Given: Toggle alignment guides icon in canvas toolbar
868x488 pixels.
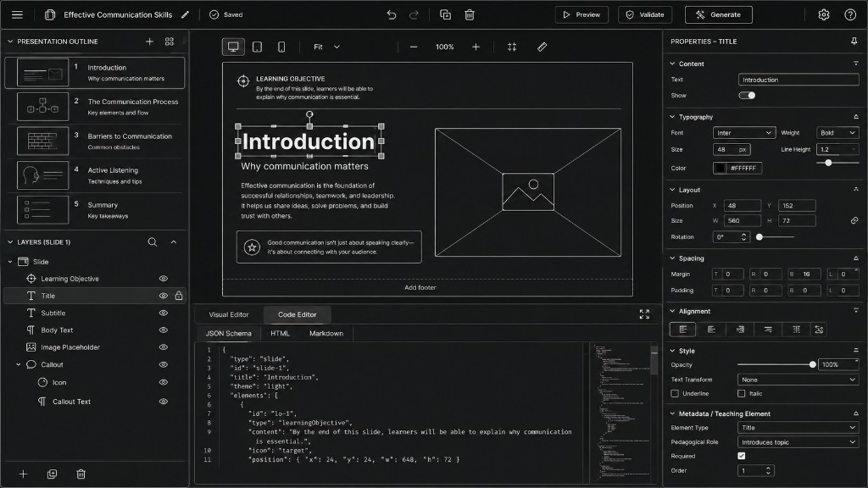Looking at the screenshot, I should (x=512, y=47).
